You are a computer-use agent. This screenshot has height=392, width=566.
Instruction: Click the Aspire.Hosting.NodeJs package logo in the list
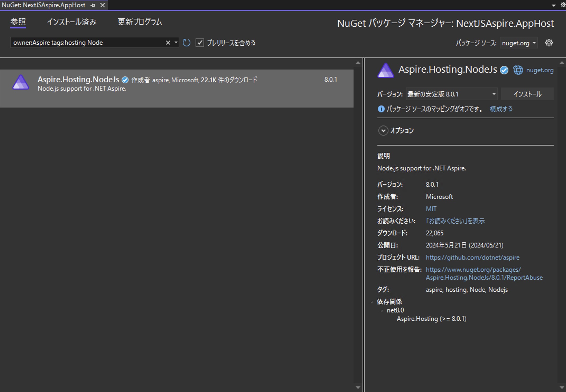pyautogui.click(x=21, y=82)
